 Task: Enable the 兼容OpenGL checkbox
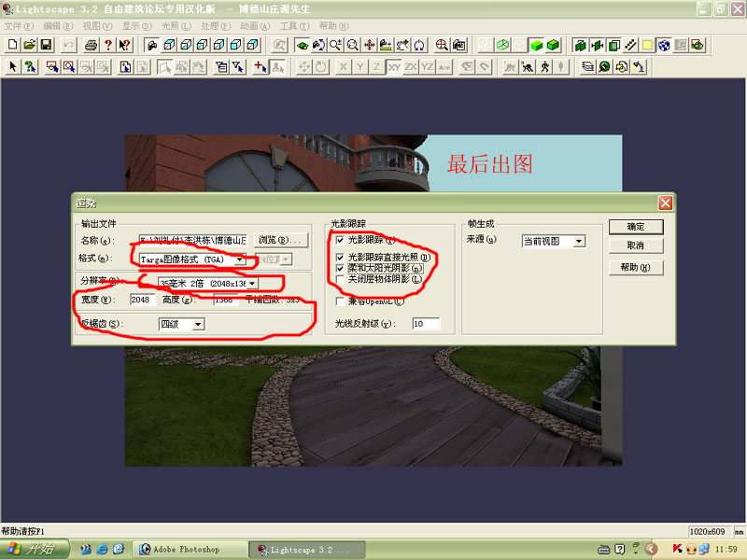pos(340,301)
